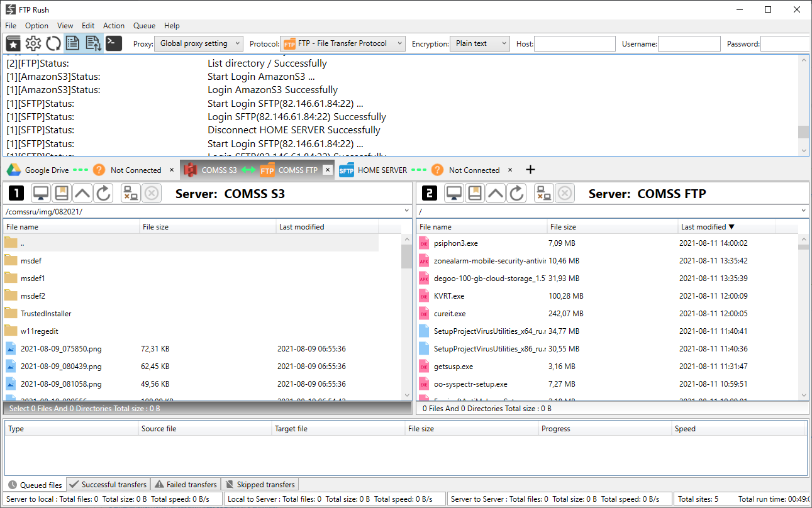Show the Successful transfers tab

[x=108, y=485]
